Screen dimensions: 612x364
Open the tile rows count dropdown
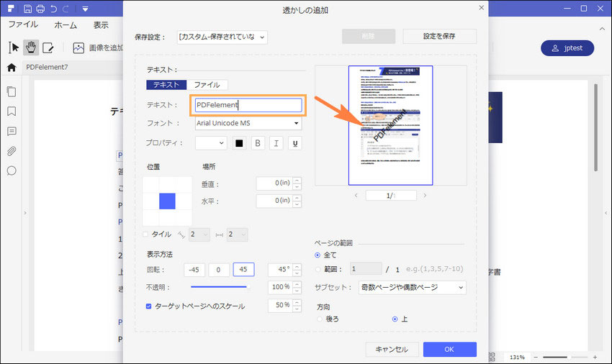click(x=199, y=235)
